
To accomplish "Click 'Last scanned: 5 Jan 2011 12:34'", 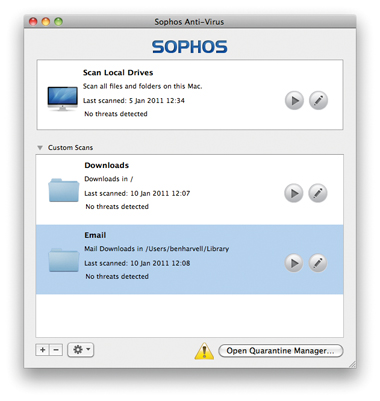I will pos(134,101).
